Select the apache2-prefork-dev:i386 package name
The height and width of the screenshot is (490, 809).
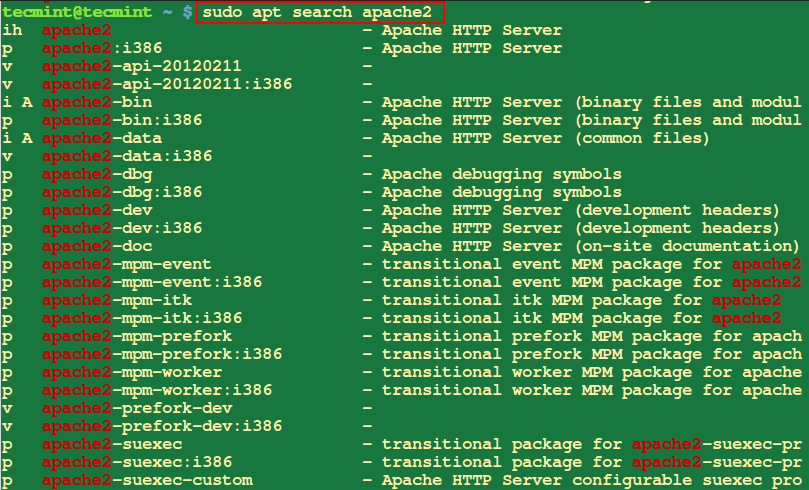tap(162, 426)
